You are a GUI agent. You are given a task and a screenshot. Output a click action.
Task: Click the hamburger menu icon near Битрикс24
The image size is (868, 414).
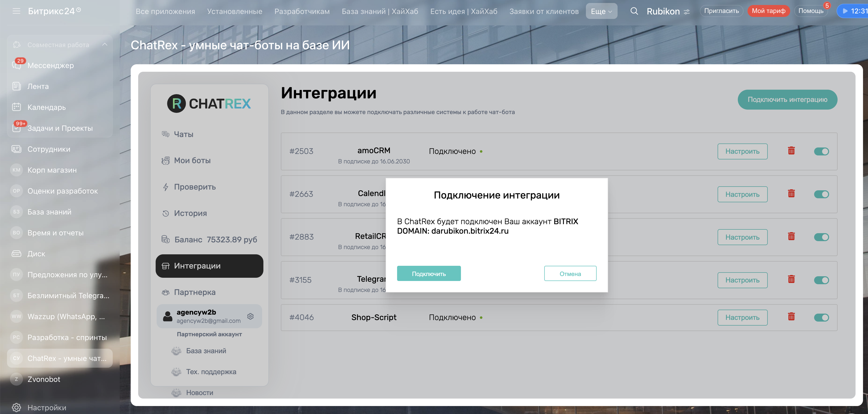pos(16,11)
